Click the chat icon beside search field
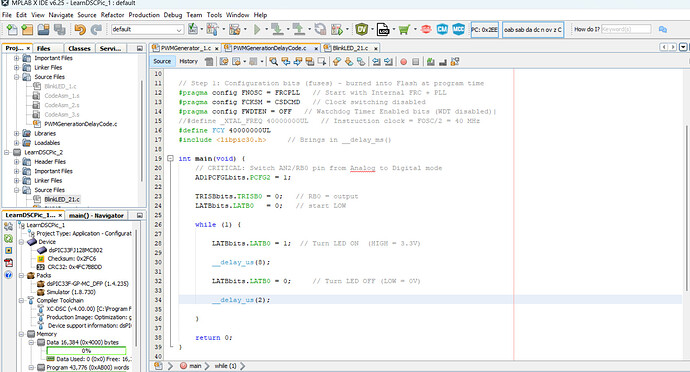Viewport: 690px width, 372px height. click(x=663, y=29)
